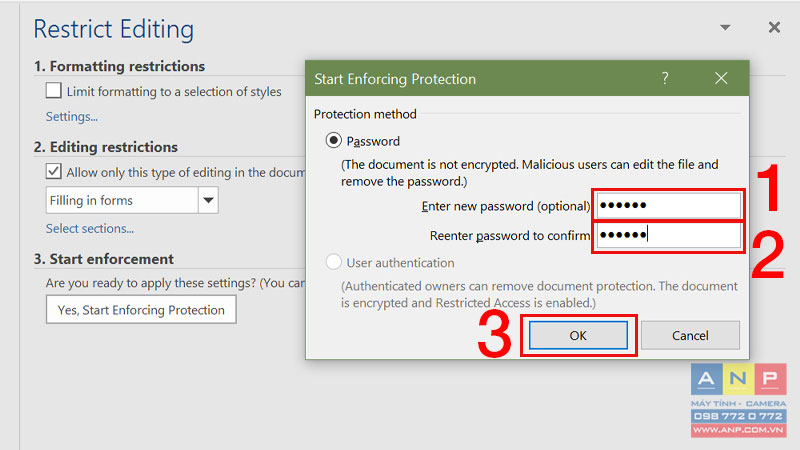
Task: Click the Enter new password field
Action: point(668,205)
